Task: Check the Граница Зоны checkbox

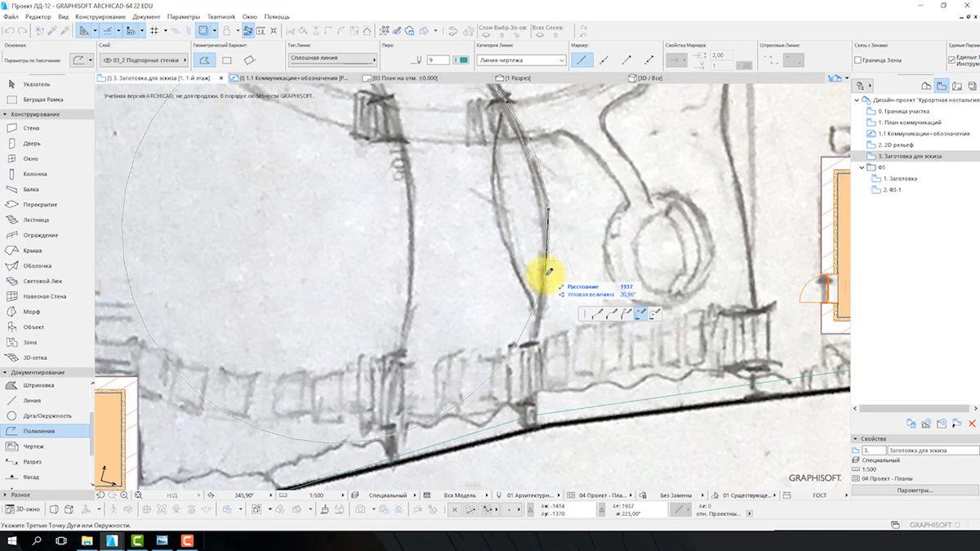Action: point(857,60)
